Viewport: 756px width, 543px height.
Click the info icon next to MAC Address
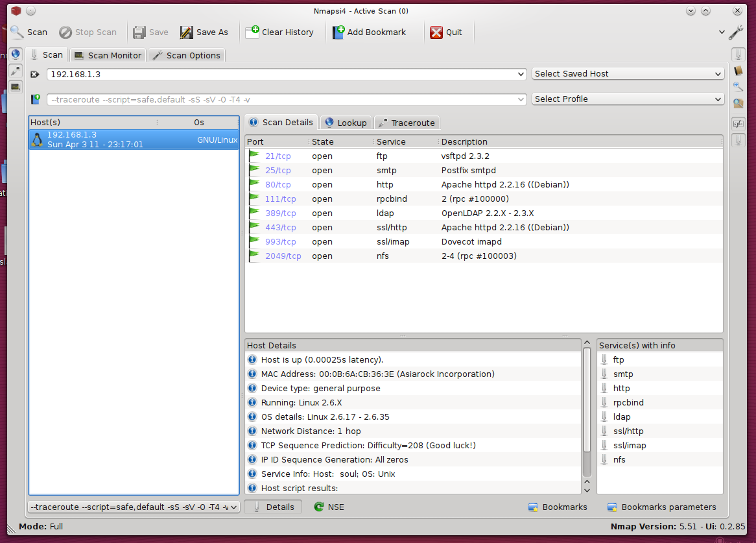(x=252, y=374)
